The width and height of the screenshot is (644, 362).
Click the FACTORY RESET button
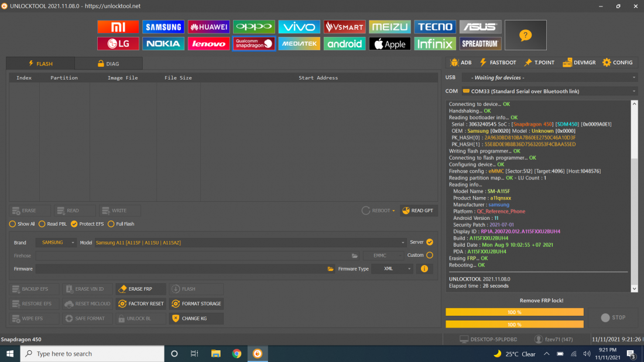tap(141, 304)
